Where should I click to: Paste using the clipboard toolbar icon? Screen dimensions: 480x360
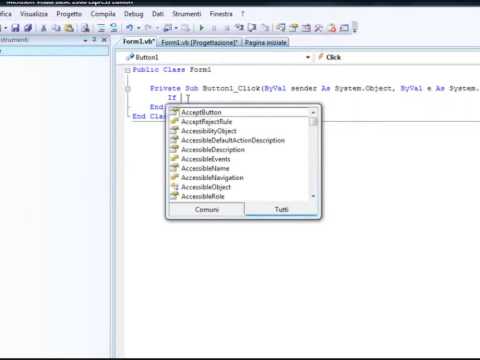[x=69, y=28]
